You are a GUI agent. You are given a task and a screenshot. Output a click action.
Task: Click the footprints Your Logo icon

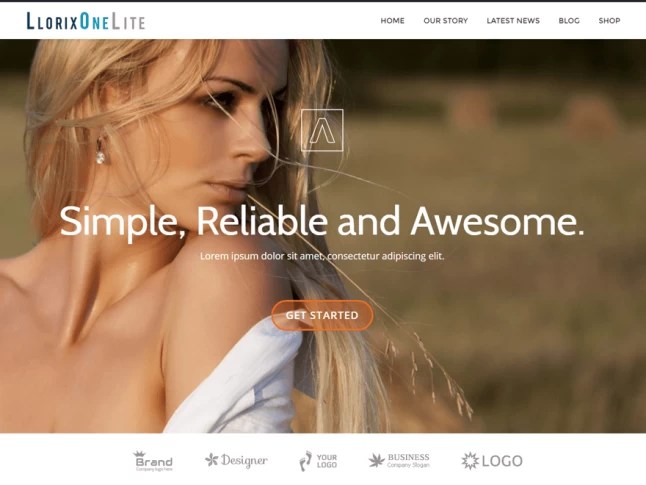306,461
